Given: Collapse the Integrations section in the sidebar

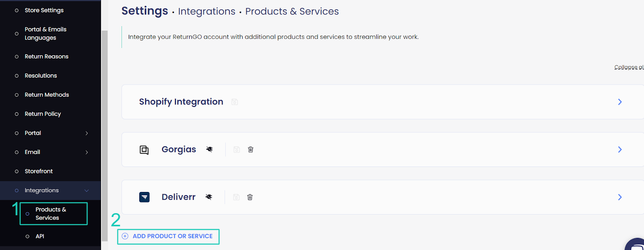Looking at the screenshot, I should coord(87,190).
